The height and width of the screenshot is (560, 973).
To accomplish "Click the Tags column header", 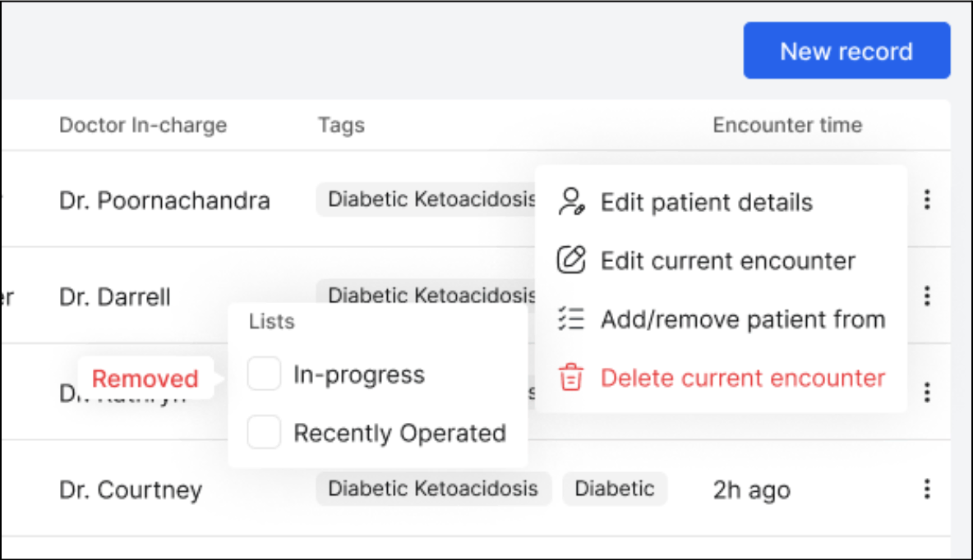I will click(x=341, y=126).
